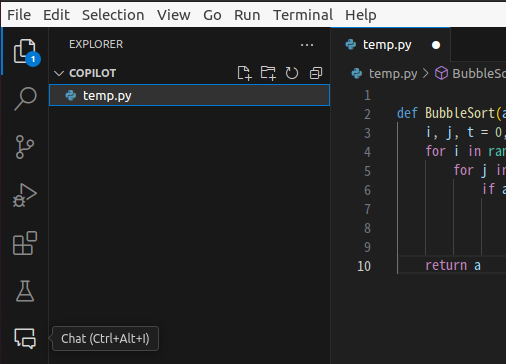This screenshot has width=506, height=364.
Task: Open the Testing flask icon
Action: coord(25,291)
